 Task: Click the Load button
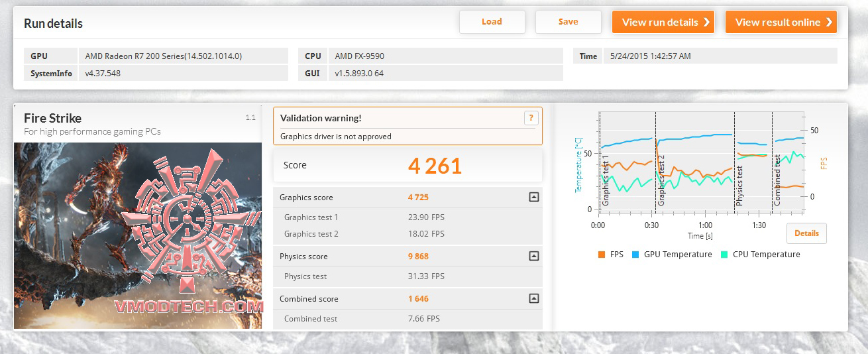(x=492, y=22)
